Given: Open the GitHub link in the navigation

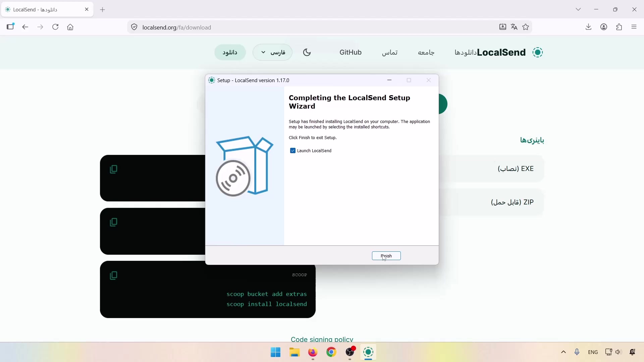Looking at the screenshot, I should [351, 52].
